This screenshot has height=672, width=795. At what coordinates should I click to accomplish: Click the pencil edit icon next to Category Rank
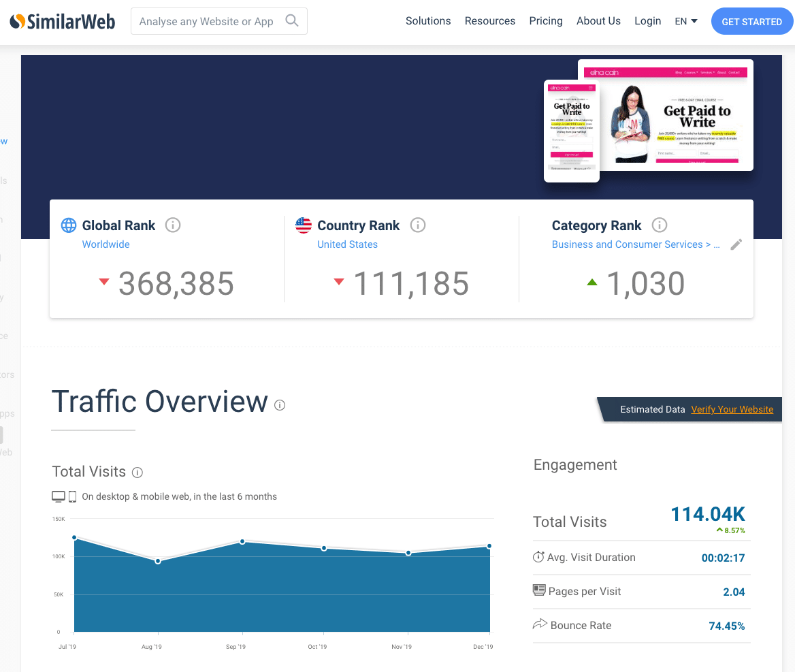coord(736,244)
